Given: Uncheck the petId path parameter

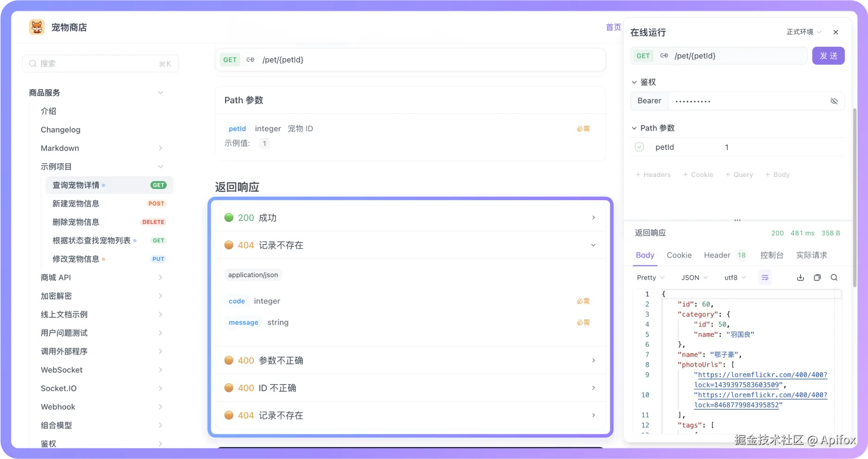Looking at the screenshot, I should click(639, 147).
